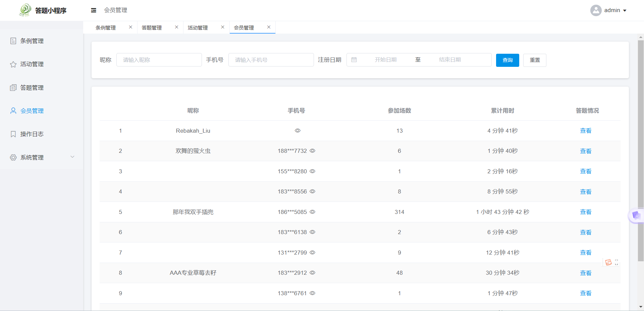644x311 pixels.
Task: Click 查看 for the 155***8280 row
Action: [586, 171]
